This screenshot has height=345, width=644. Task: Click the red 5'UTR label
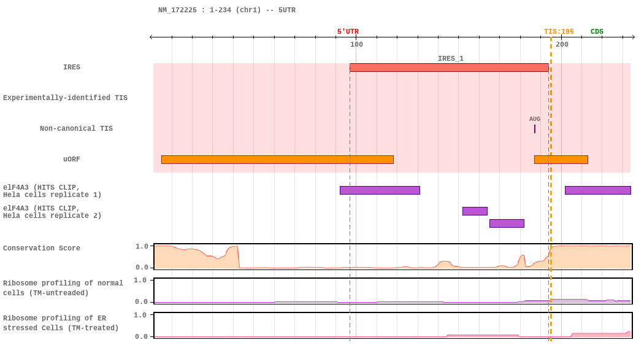click(348, 32)
